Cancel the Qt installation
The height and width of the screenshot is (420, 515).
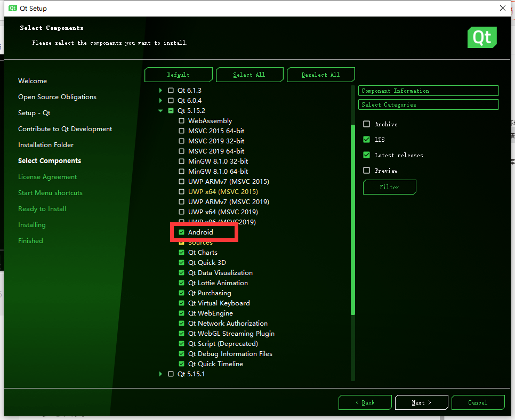click(x=478, y=402)
